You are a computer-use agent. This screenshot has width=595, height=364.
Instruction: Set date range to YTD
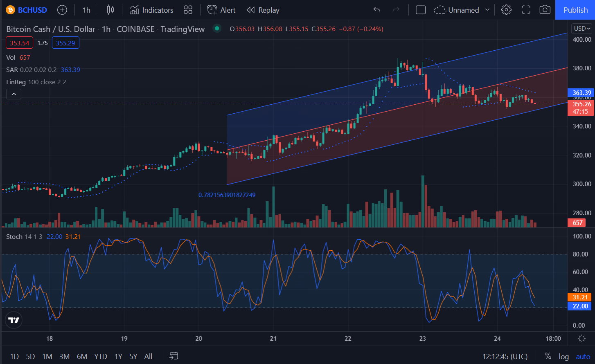coord(100,357)
